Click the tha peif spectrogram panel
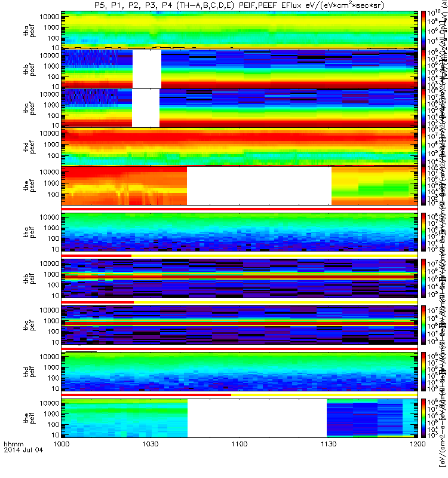This screenshot has width=448, height=478. pos(240,232)
